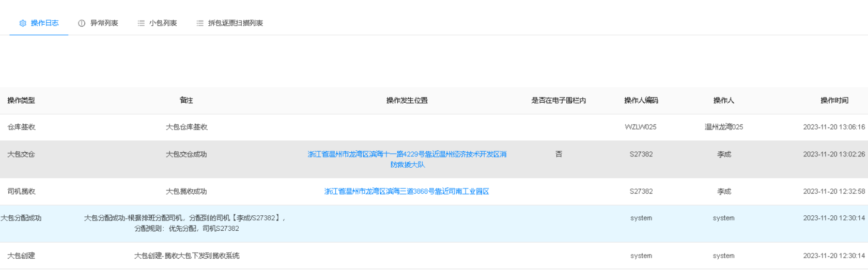Click the WZLW025 operator code
This screenshot has height=270, width=868.
(x=641, y=127)
